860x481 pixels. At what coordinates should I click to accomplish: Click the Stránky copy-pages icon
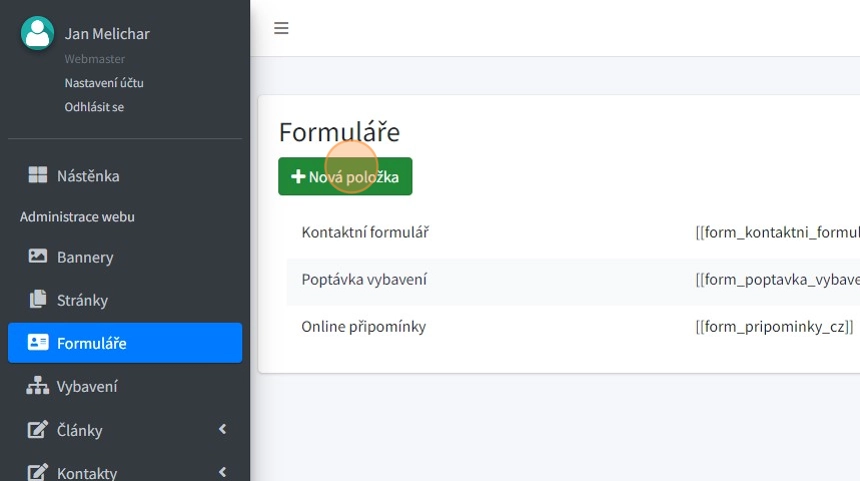(x=38, y=300)
